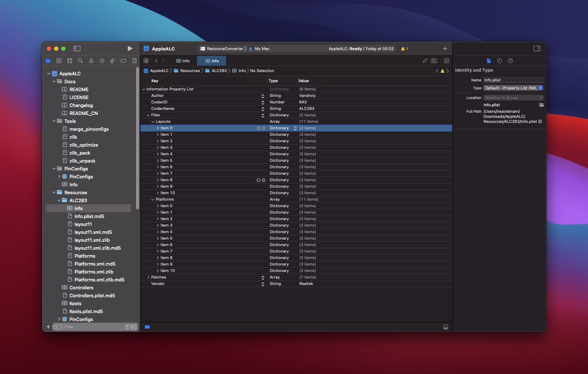
Task: Reveal Info.plist full path in Finder
Action: [x=540, y=121]
